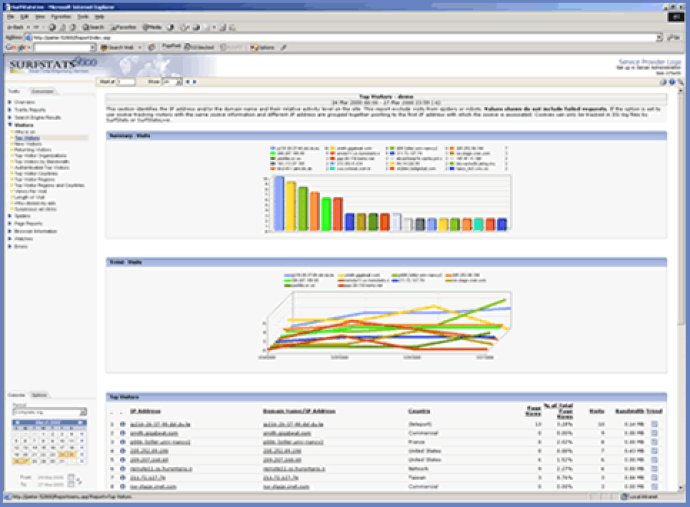Open the address bar history dropdown arrow

tap(659, 37)
